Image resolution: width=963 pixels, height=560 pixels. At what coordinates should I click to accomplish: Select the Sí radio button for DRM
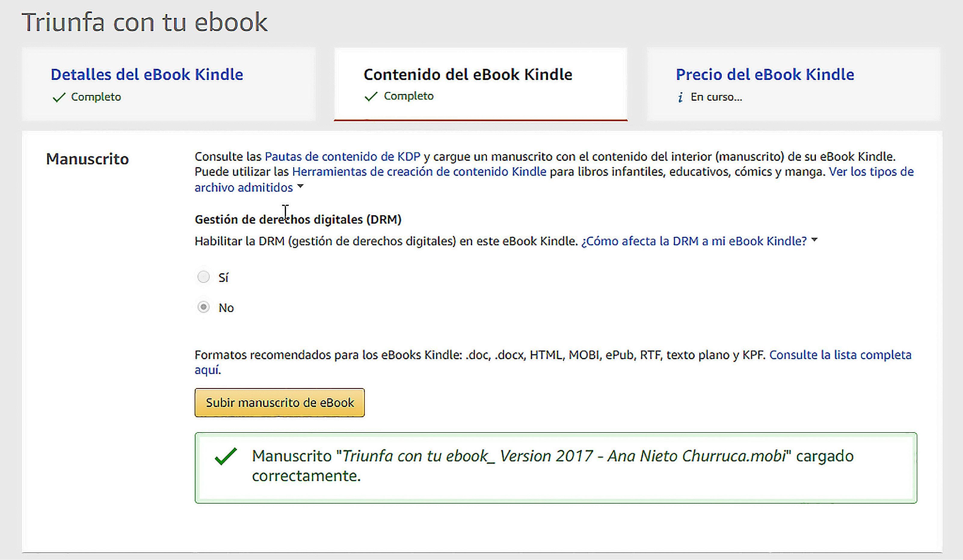[x=203, y=277]
